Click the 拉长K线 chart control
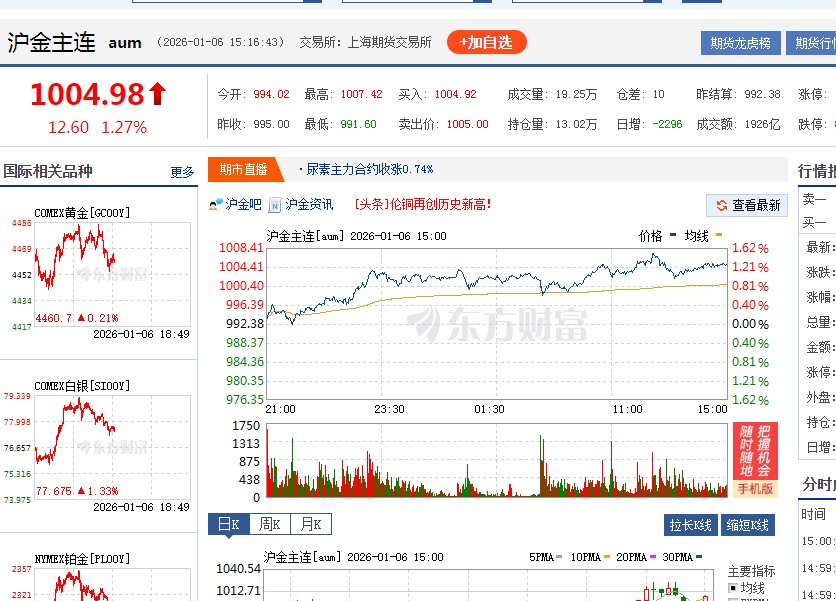 (691, 523)
